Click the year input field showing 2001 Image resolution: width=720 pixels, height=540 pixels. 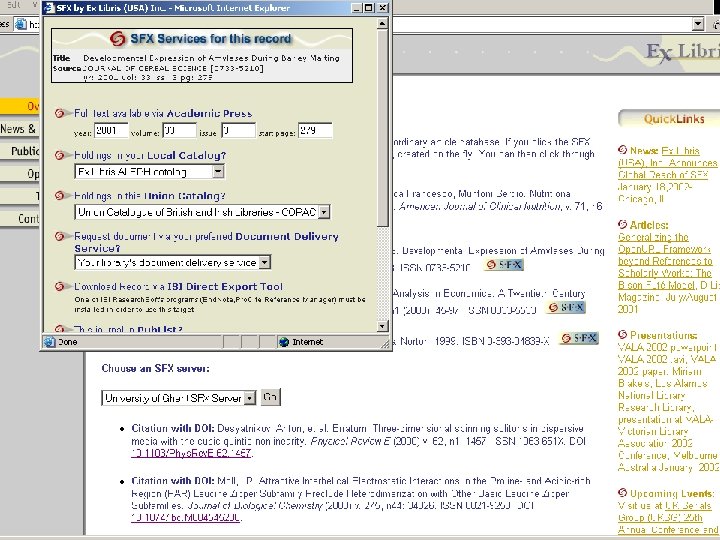111,131
